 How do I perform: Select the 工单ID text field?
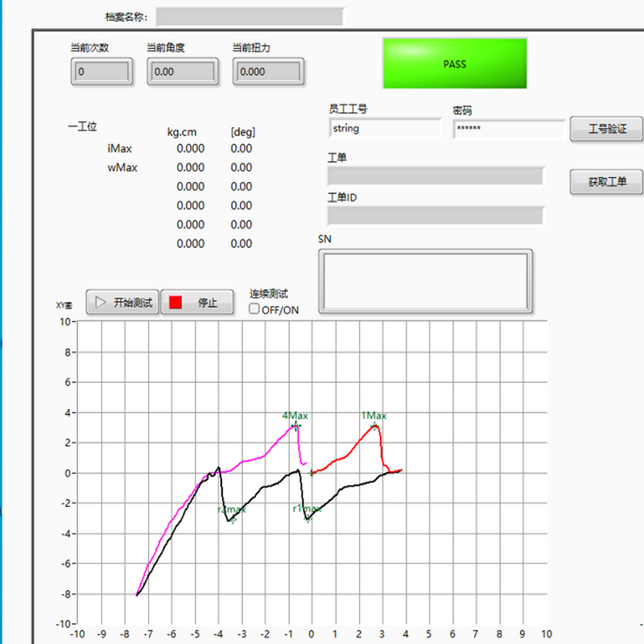[435, 216]
